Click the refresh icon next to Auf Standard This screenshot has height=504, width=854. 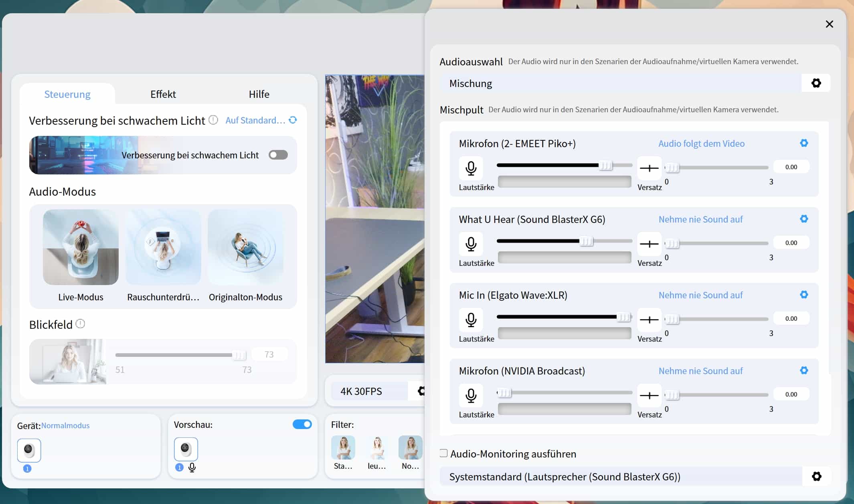point(293,120)
